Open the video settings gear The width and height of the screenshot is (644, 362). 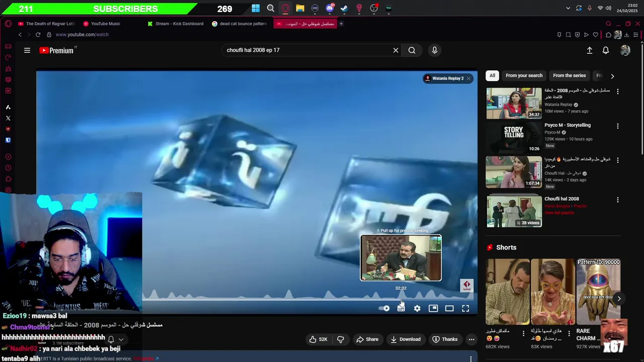click(417, 308)
